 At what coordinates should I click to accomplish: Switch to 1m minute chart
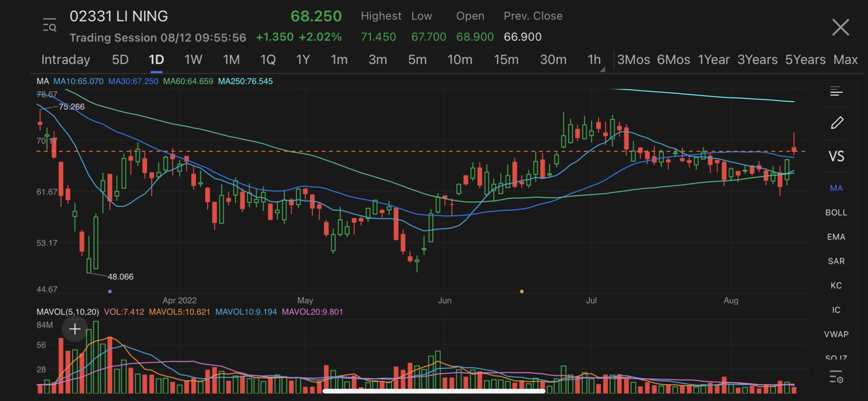[339, 59]
